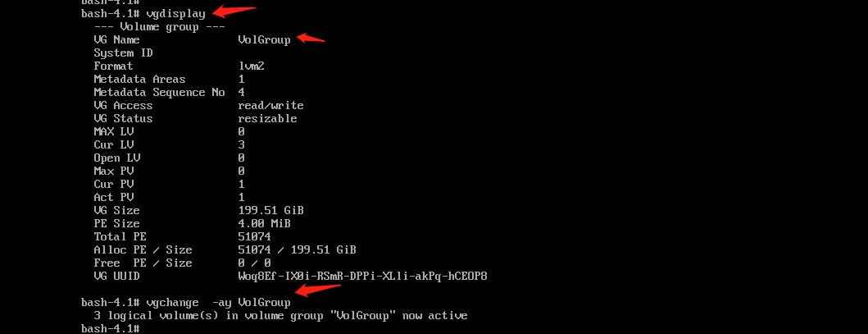Click the VG UUID value string
The image size is (868, 334).
tap(362, 275)
